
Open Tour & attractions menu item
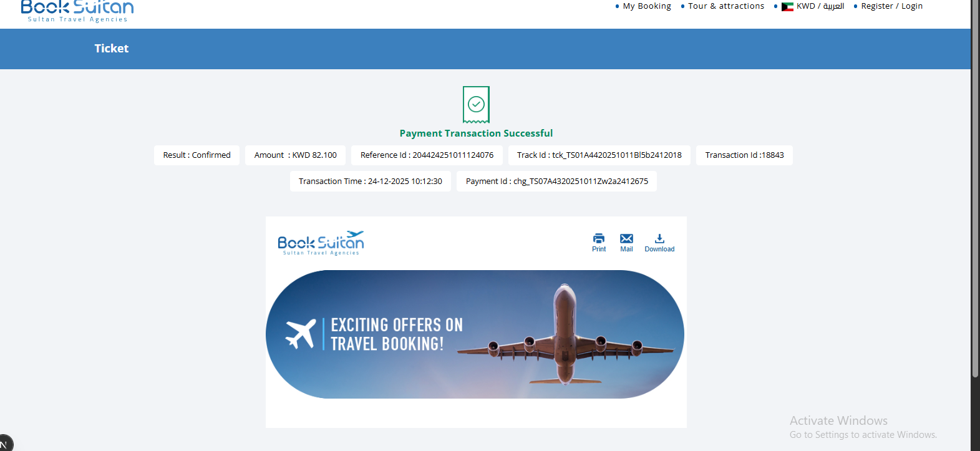click(726, 6)
